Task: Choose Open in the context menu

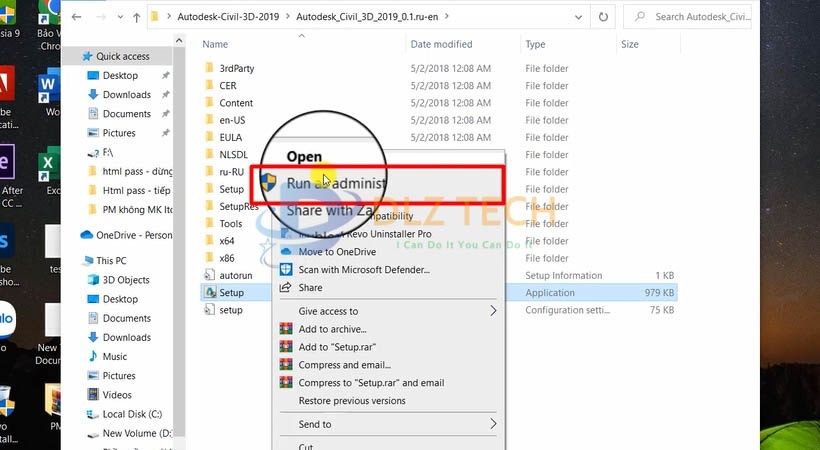Action: coord(304,156)
